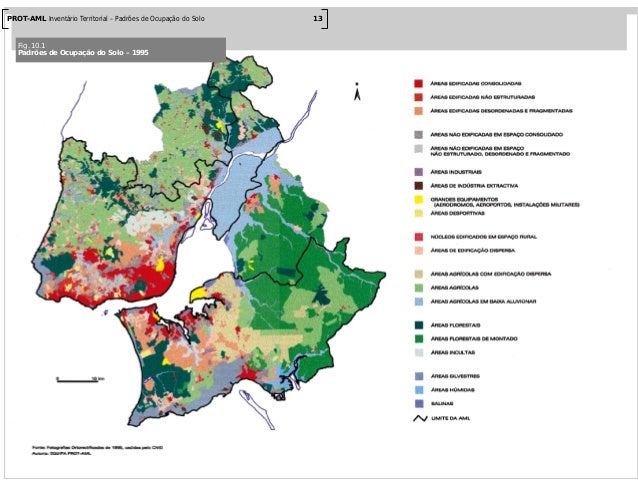
Task: Click the light gray Não Estruturado swatch
Action: [x=418, y=149]
